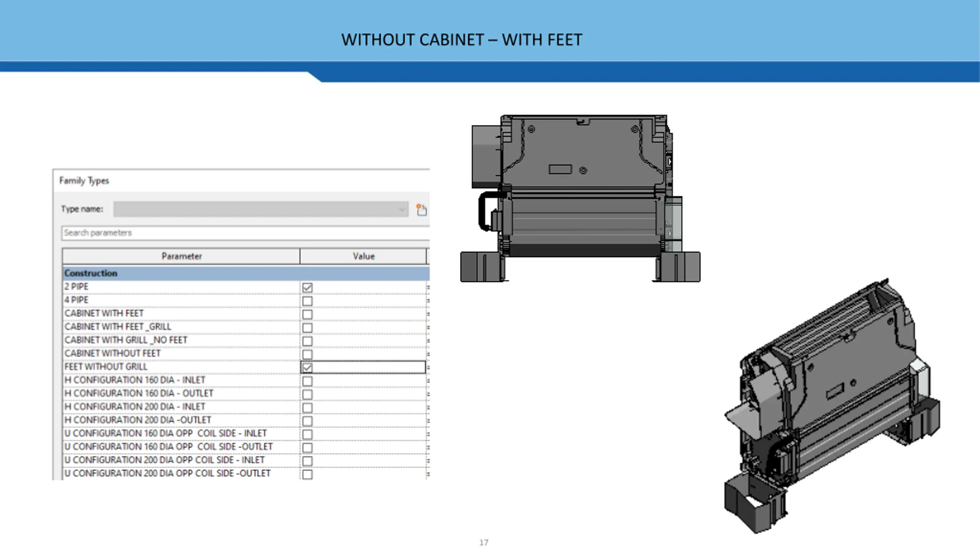This screenshot has height=551, width=980.
Task: Select U CONFIGURATION 160 DIA OPP COIL SIDE -OUTLET label
Action: click(168, 447)
